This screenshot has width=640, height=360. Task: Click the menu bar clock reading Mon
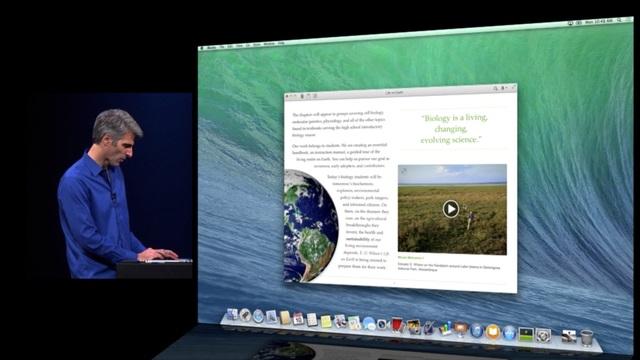tap(599, 21)
